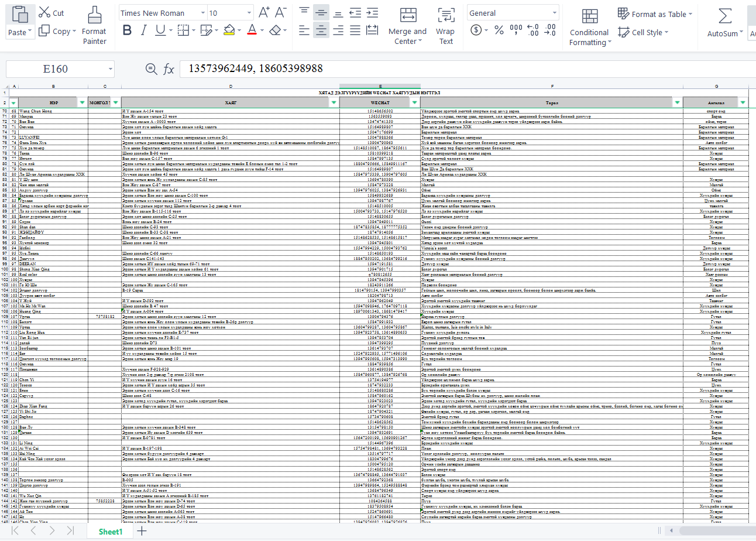
Task: Cut the selection with scissors icon
Action: pos(45,12)
